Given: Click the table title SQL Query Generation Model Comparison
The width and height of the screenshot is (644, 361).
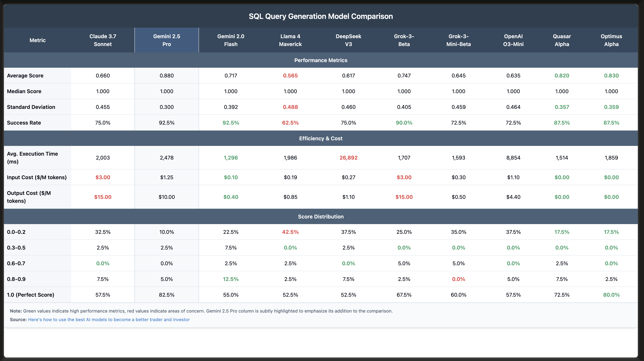Looking at the screenshot, I should coord(321,16).
